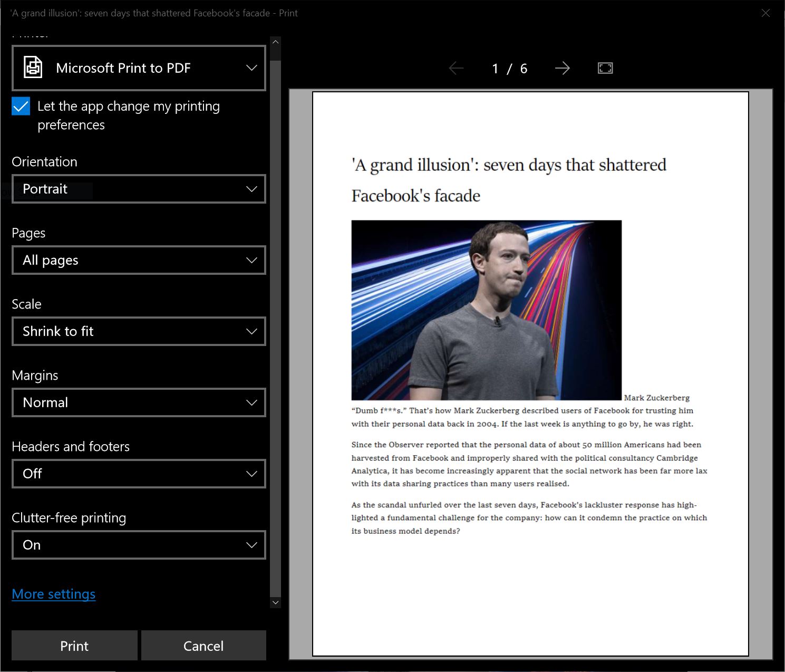Screen dimensions: 785x672
Task: Click the settings panel scroll up arrow
Action: (x=275, y=42)
